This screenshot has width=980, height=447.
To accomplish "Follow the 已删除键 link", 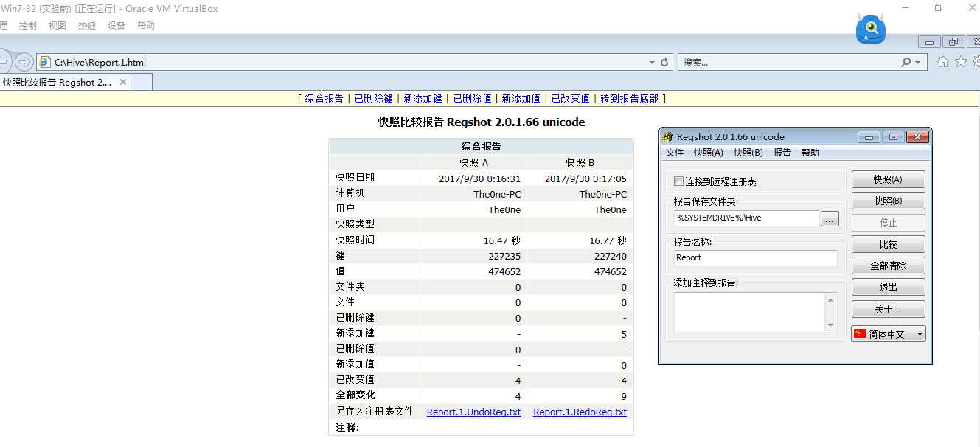I will point(373,98).
